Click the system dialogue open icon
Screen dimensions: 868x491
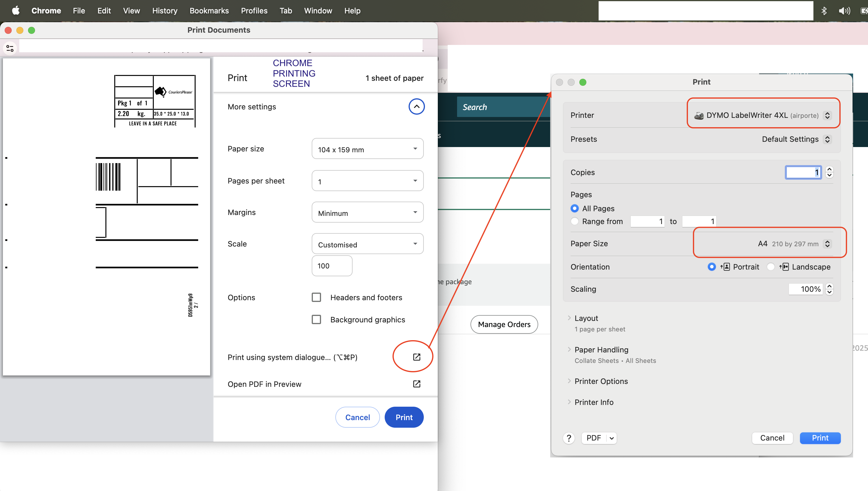(x=416, y=357)
